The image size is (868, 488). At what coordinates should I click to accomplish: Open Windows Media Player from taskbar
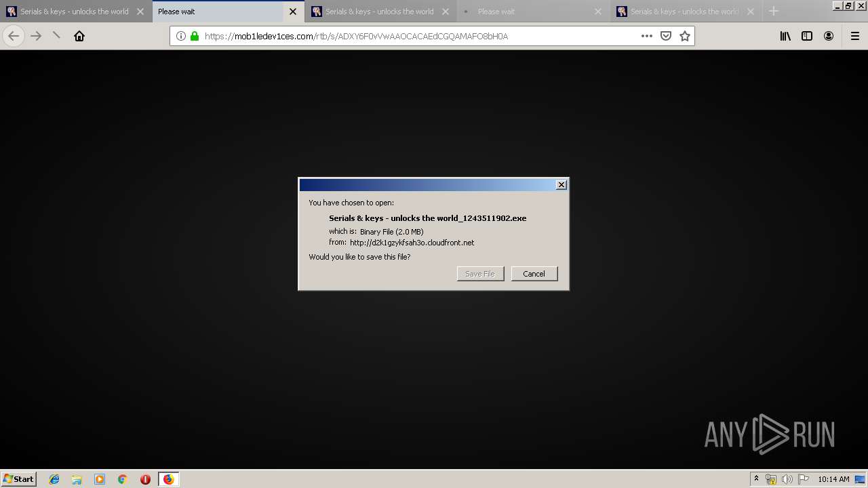point(100,479)
